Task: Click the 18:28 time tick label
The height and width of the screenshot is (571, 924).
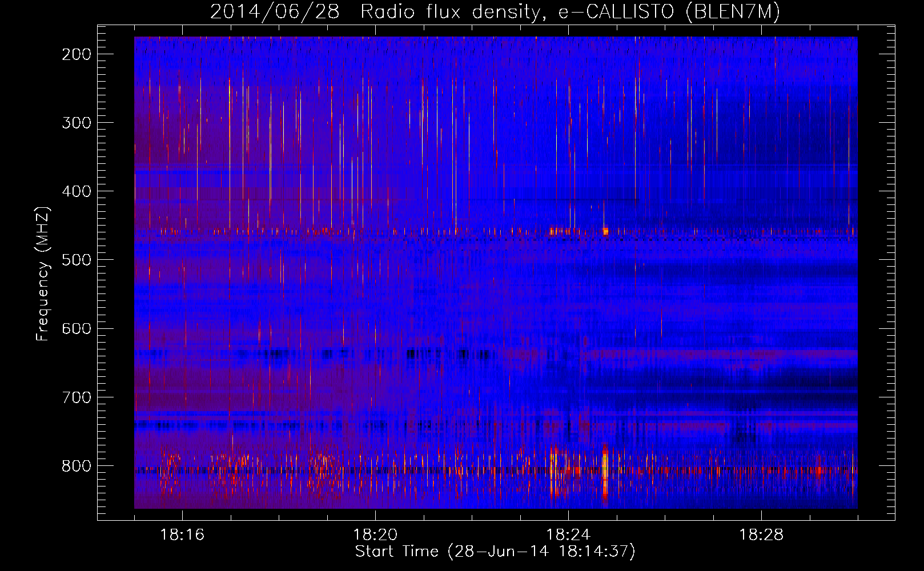Action: coord(761,535)
